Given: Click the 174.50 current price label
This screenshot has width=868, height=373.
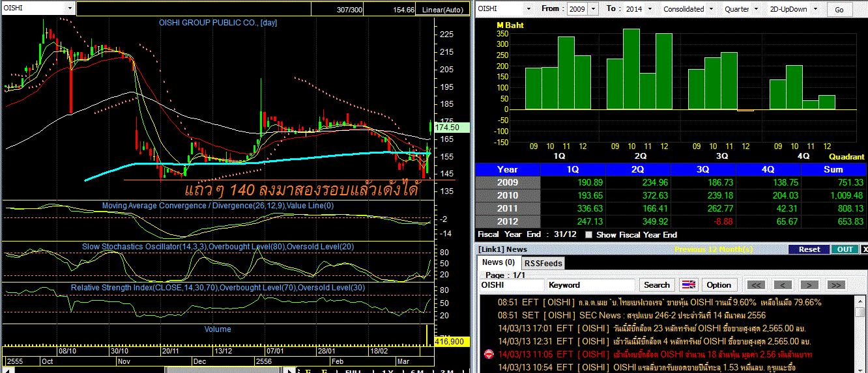Looking at the screenshot, I should click(451, 128).
